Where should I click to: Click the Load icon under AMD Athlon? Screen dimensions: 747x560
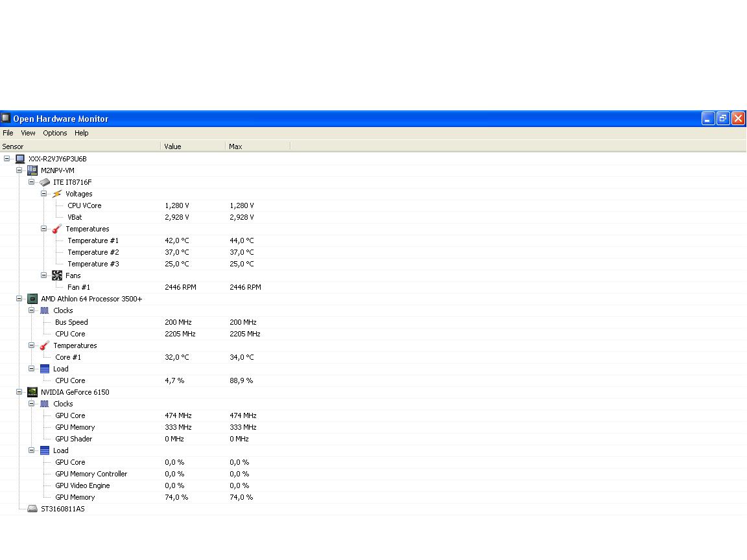pyautogui.click(x=45, y=369)
